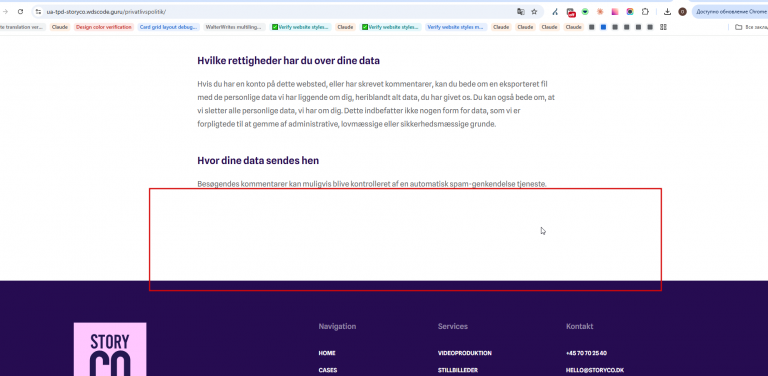Open the Card grid layout debug tab group
Viewport: 768px width, 376px height.
(x=168, y=27)
